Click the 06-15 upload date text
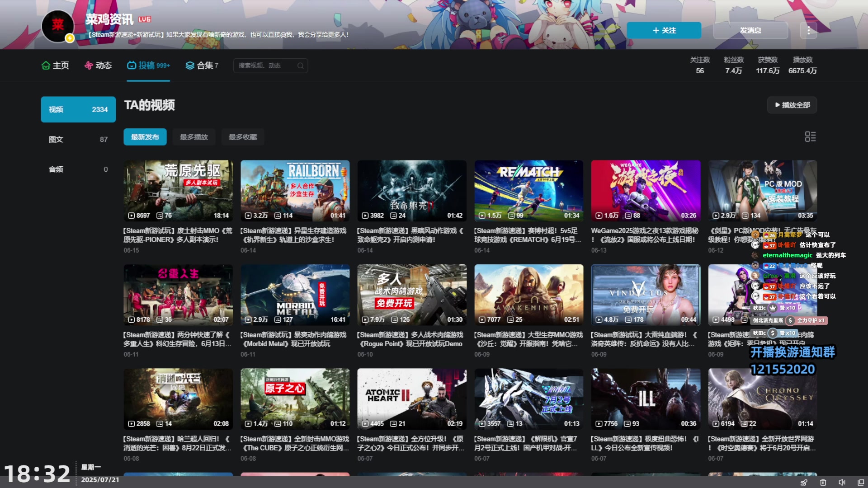 click(x=131, y=250)
